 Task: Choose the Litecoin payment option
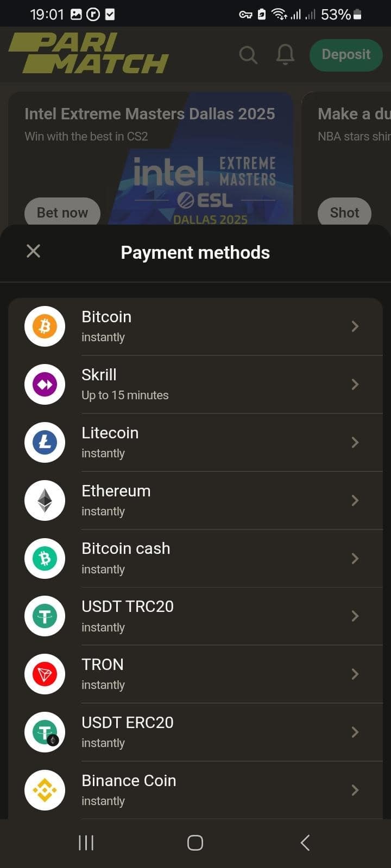(195, 443)
